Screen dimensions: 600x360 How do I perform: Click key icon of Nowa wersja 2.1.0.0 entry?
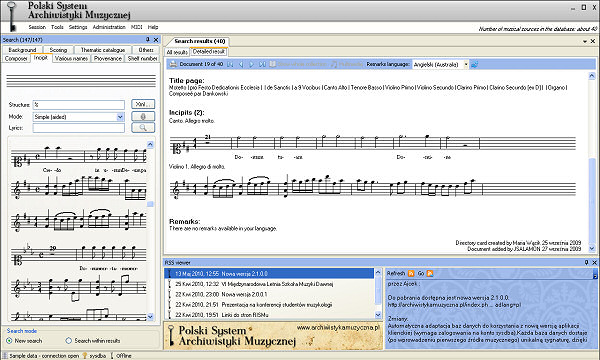click(170, 274)
